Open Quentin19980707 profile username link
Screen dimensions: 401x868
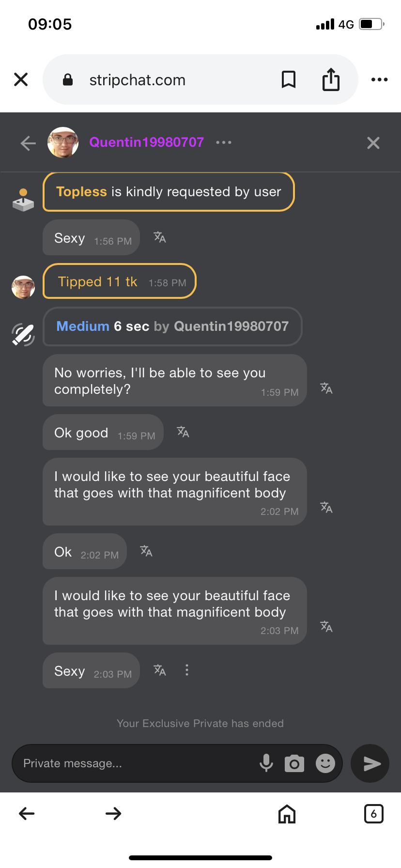146,142
